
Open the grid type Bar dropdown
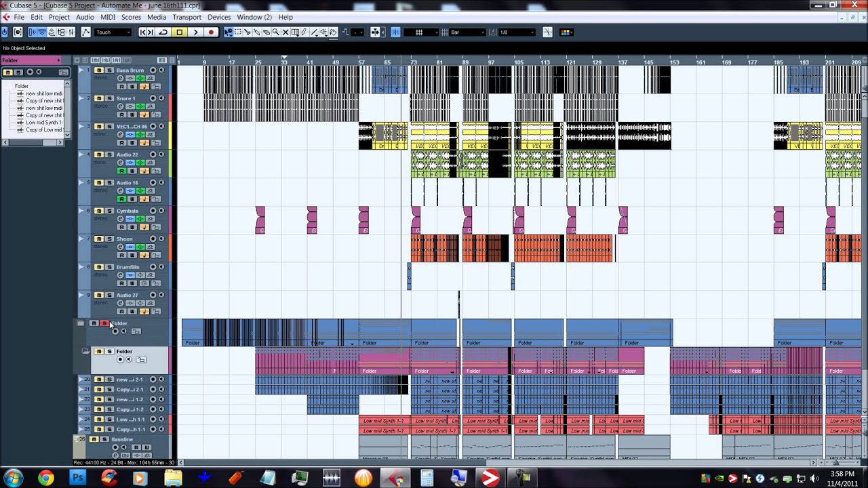pos(468,32)
